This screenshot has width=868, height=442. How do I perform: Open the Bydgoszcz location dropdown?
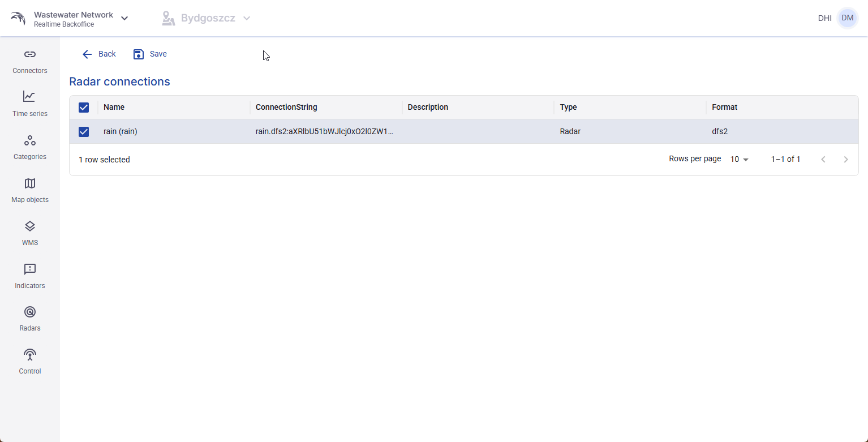pyautogui.click(x=206, y=18)
